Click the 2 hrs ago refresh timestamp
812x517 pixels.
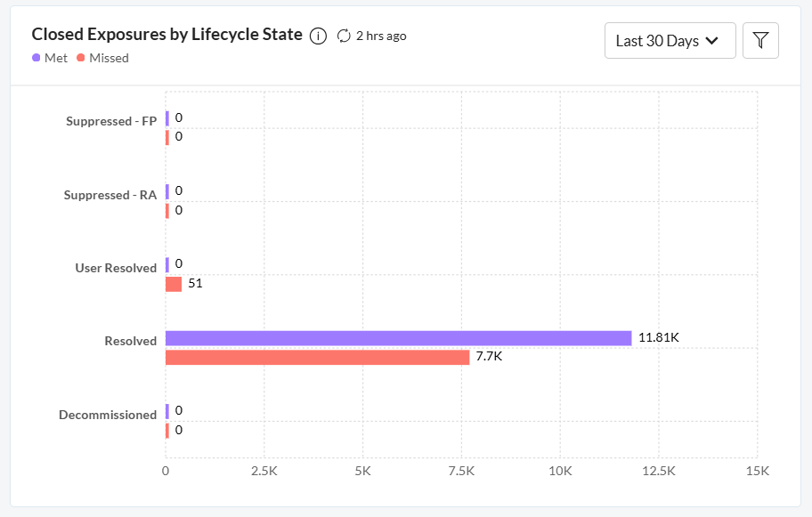click(x=381, y=36)
